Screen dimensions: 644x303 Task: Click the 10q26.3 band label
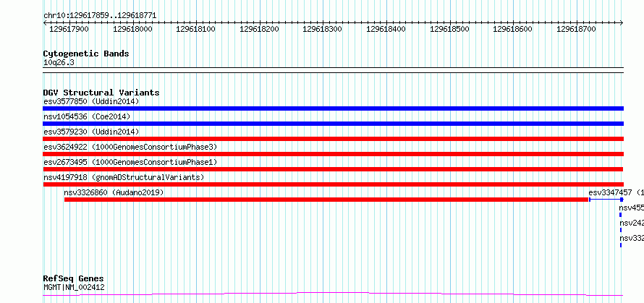(59, 63)
